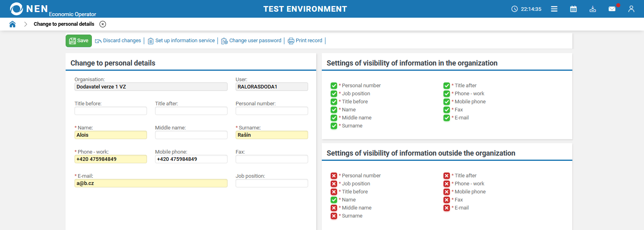
Task: Toggle Phone - work visibility in the organization
Action: (x=447, y=94)
